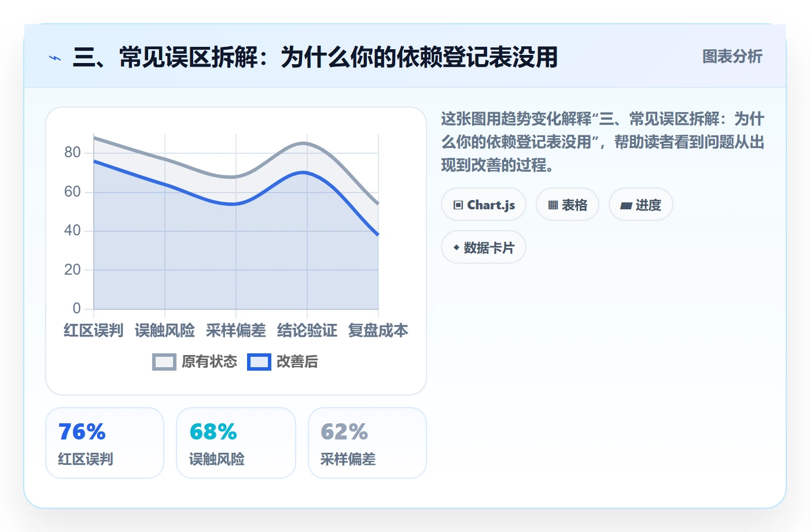Toggle the 改善后 legend swatch

259,362
